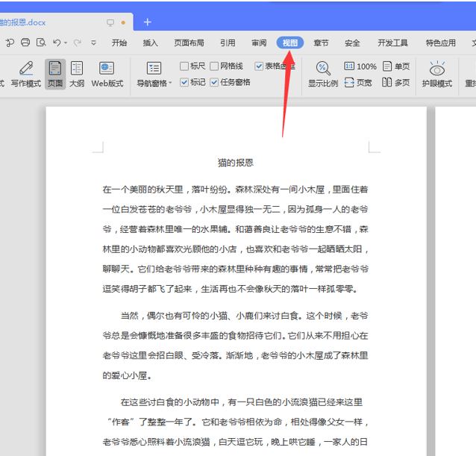
Task: Click the new tab plus button
Action: click(x=148, y=22)
